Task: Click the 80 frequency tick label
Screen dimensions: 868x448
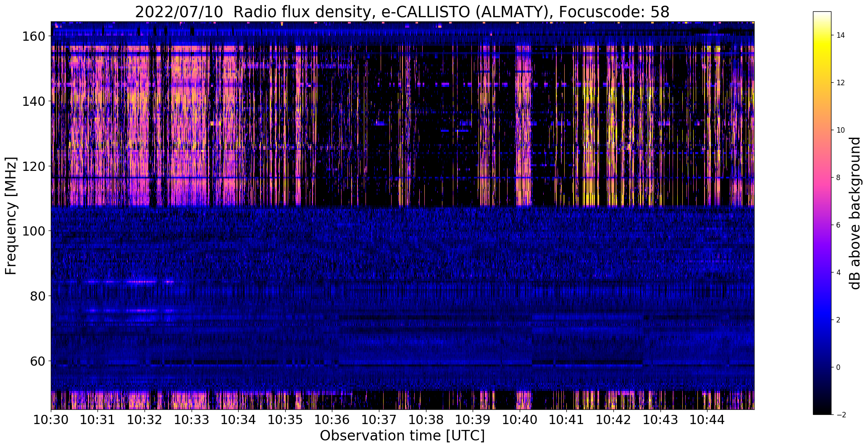Action: pyautogui.click(x=37, y=296)
